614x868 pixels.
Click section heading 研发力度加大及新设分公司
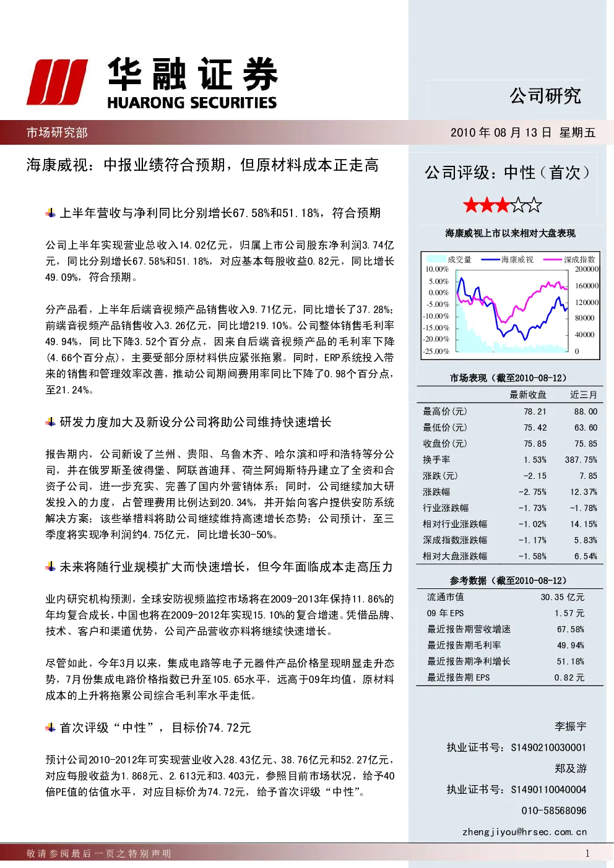[x=196, y=422]
